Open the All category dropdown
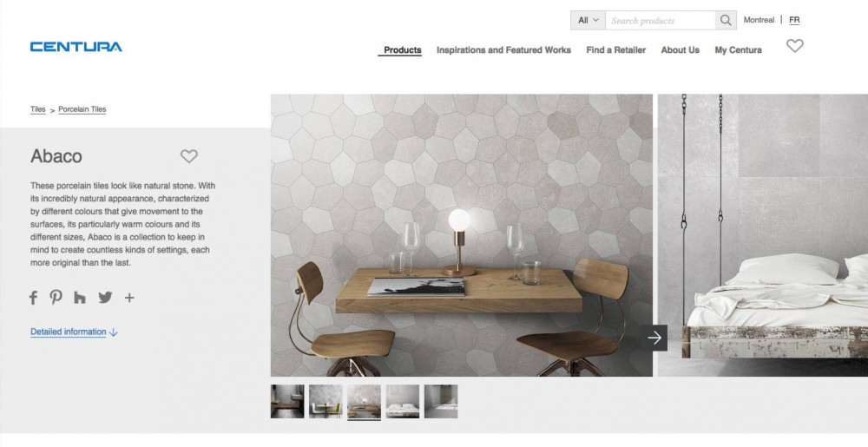This screenshot has width=868, height=447. click(x=588, y=21)
